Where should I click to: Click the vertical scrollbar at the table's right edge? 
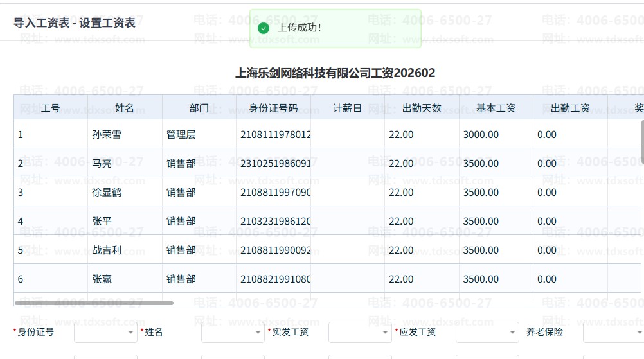point(641,141)
